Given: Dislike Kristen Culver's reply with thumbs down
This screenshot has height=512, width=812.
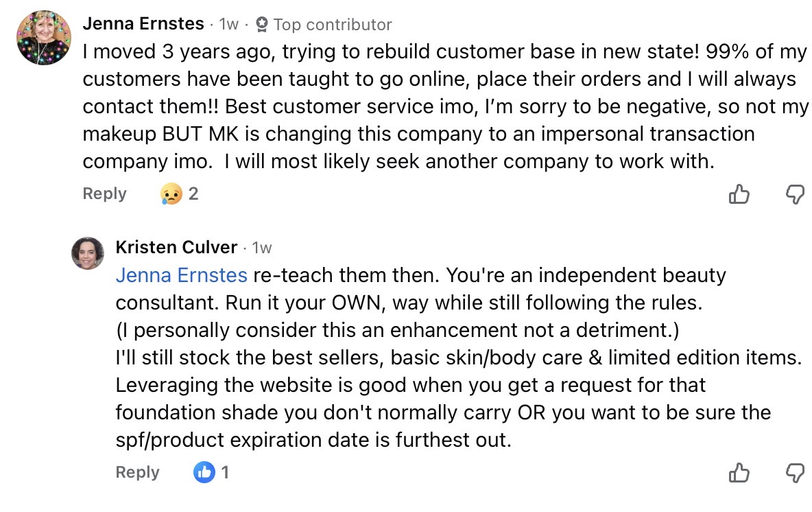Looking at the screenshot, I should (x=794, y=473).
